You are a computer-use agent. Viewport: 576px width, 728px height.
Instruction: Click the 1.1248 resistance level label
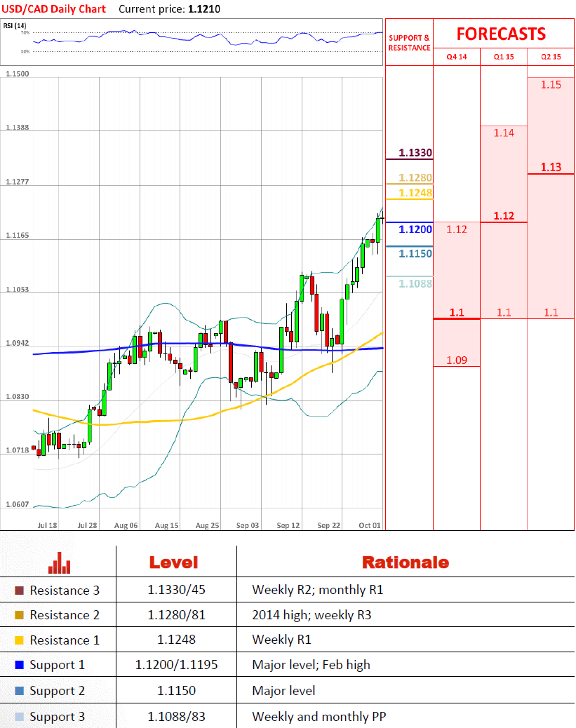tap(415, 193)
